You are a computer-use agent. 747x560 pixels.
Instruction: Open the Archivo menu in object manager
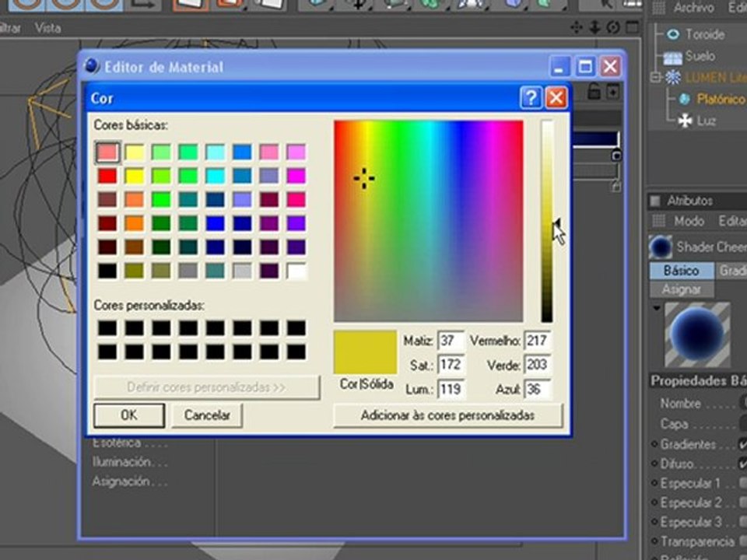coord(693,8)
